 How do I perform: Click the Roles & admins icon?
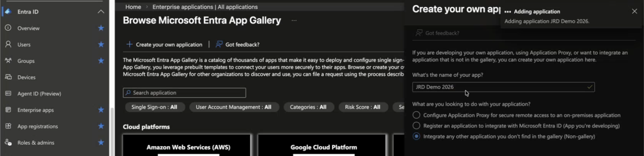click(8, 142)
